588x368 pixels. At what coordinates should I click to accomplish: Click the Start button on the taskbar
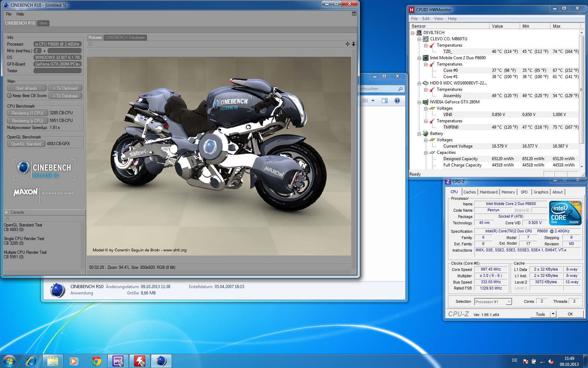[x=9, y=361]
